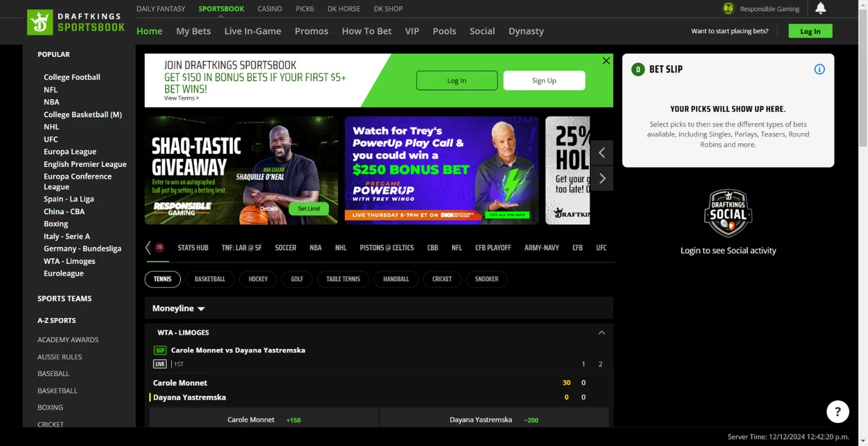This screenshot has width=868, height=446.
Task: Bet on Carole Monnet at +150
Action: 264,420
